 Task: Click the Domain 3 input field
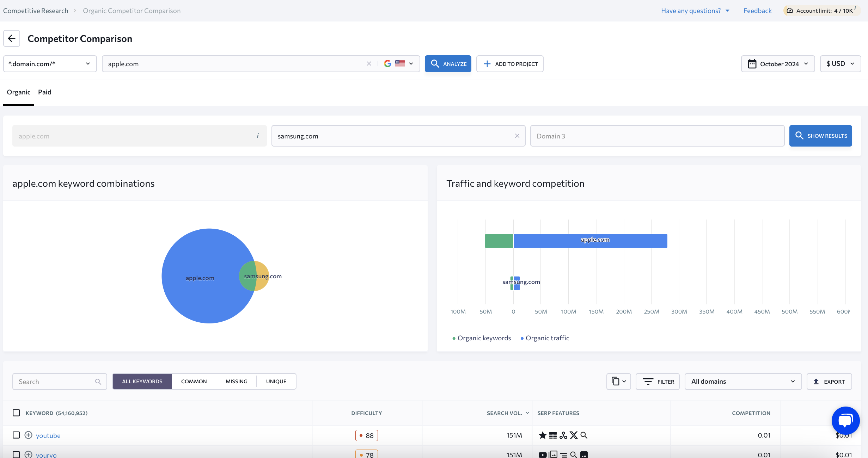point(657,136)
